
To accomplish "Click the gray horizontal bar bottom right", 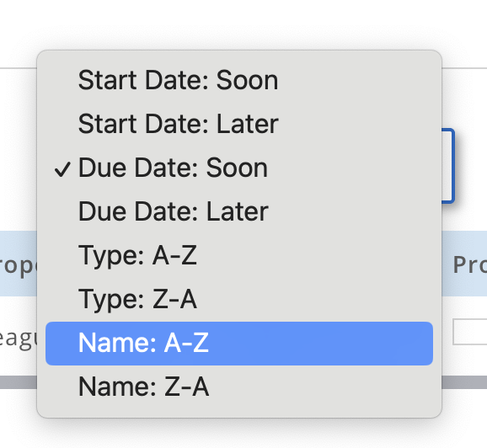I will 464,382.
